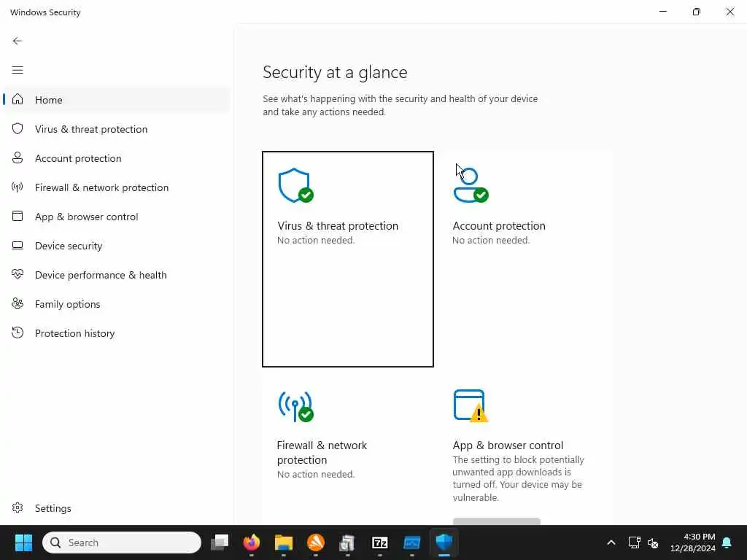Click the laptop icon beside Device security

18,245
